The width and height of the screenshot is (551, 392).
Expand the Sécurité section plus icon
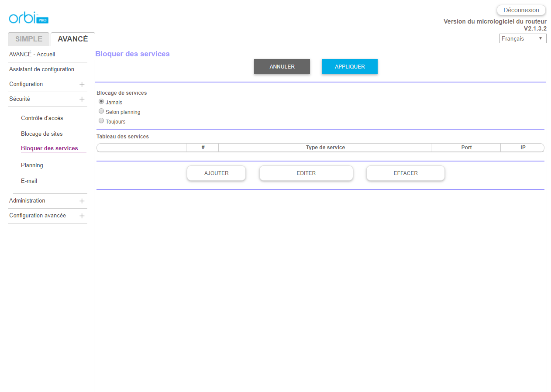point(82,99)
